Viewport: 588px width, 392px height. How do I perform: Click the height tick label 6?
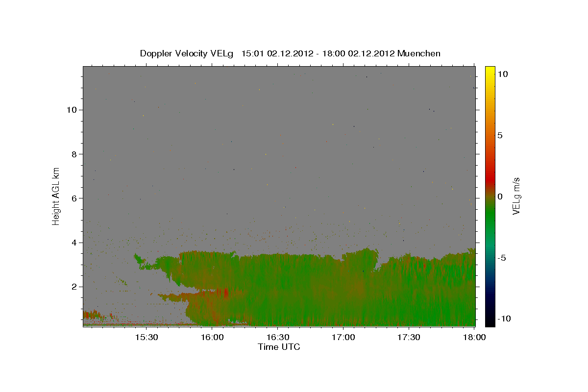tap(74, 198)
